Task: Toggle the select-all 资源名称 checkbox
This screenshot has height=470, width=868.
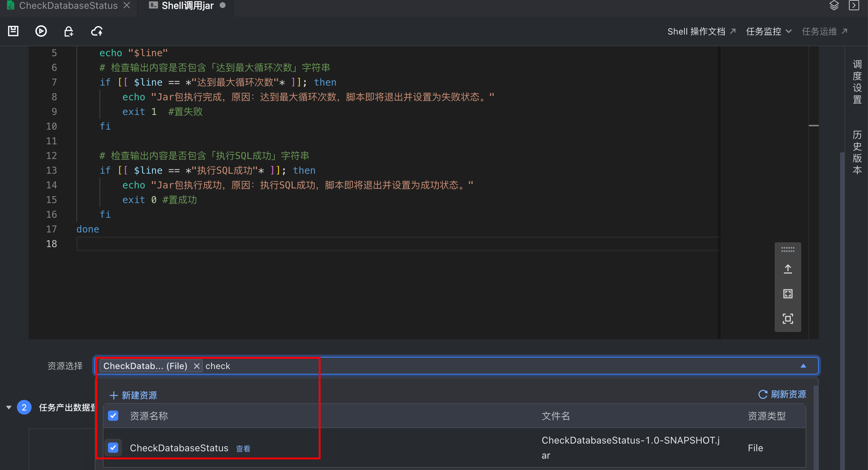Action: tap(113, 416)
